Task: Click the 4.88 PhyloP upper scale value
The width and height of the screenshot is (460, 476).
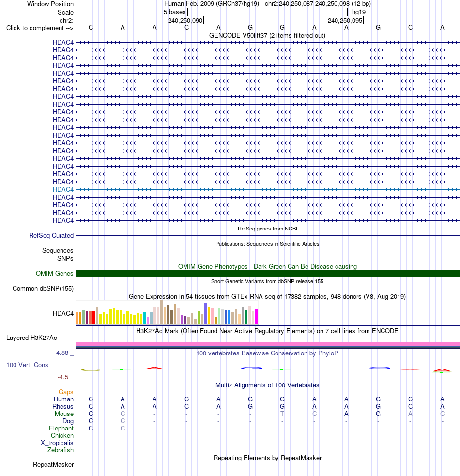Action: 62,353
